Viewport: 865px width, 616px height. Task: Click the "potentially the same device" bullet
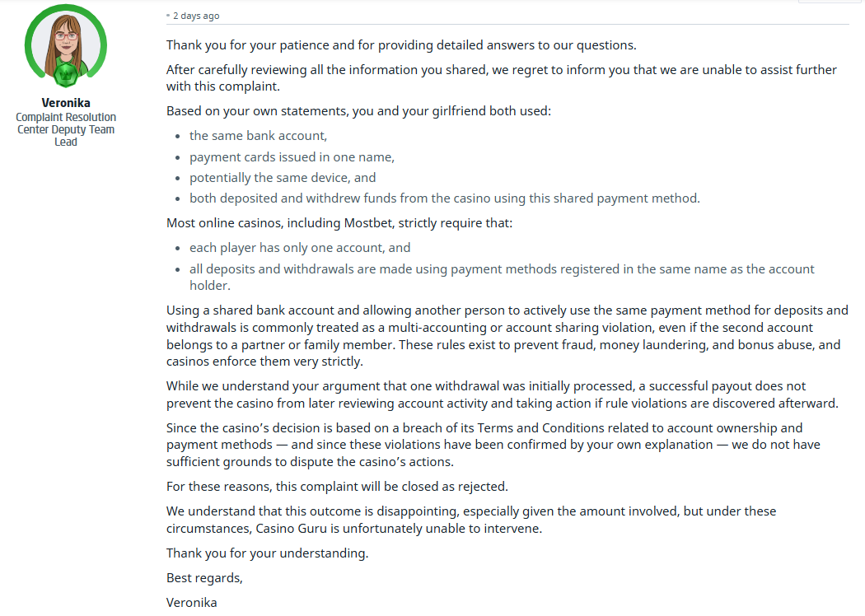283,177
